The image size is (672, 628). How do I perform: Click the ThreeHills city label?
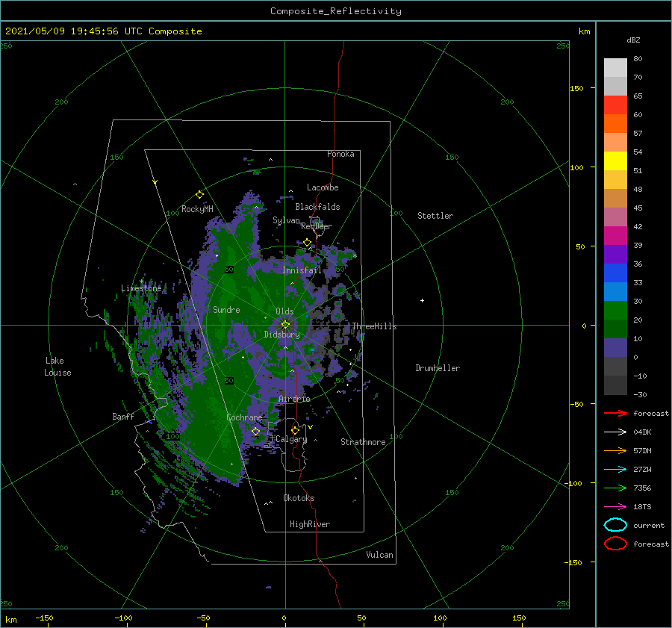[374, 326]
